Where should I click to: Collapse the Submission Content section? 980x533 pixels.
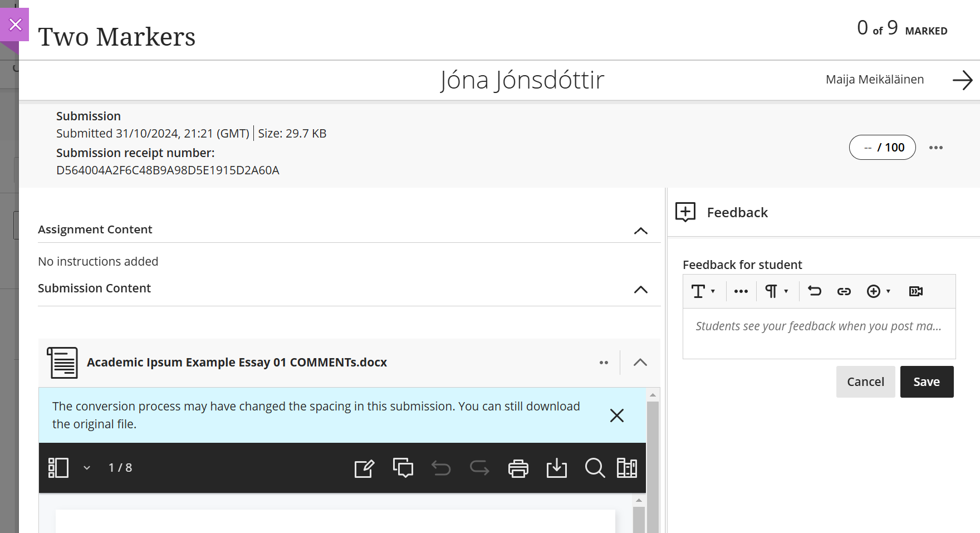coord(640,290)
